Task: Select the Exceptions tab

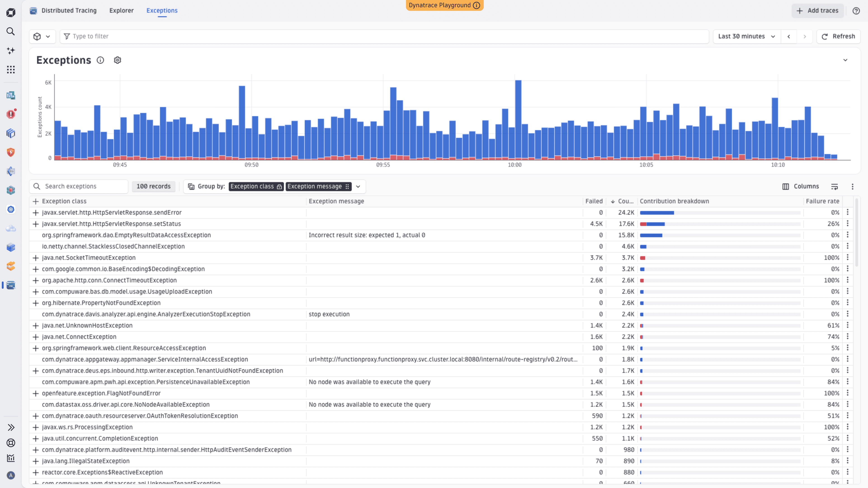Action: pos(162,10)
